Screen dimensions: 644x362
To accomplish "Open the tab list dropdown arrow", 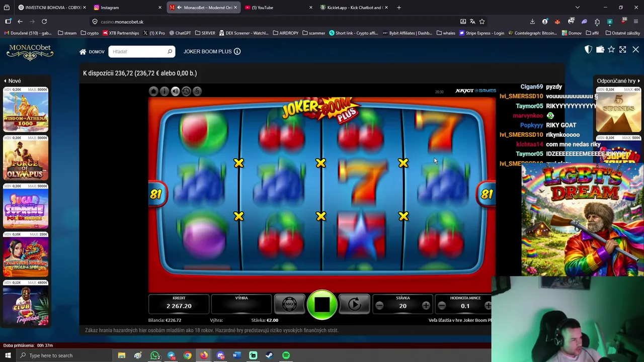I will pyautogui.click(x=577, y=8).
